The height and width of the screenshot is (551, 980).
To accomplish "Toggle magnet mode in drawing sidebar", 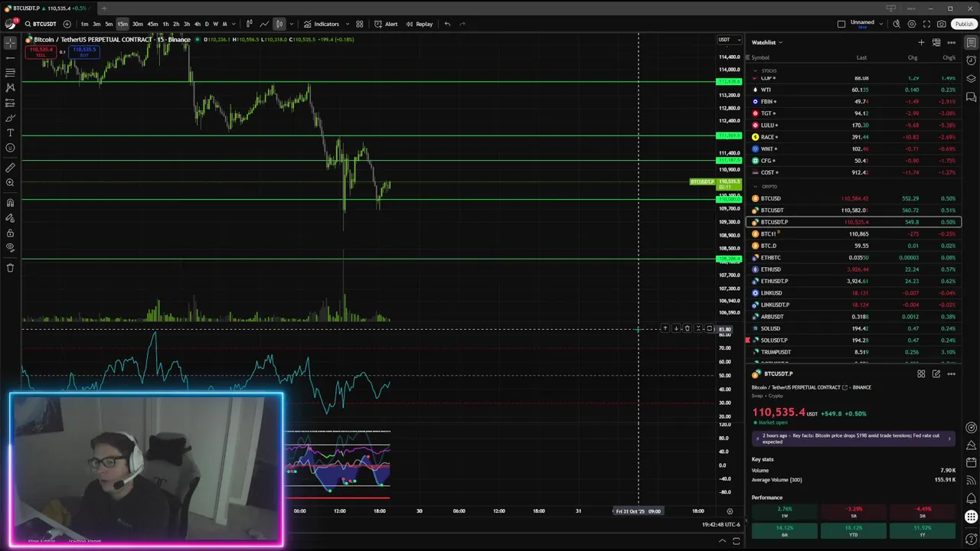I will coord(10,203).
